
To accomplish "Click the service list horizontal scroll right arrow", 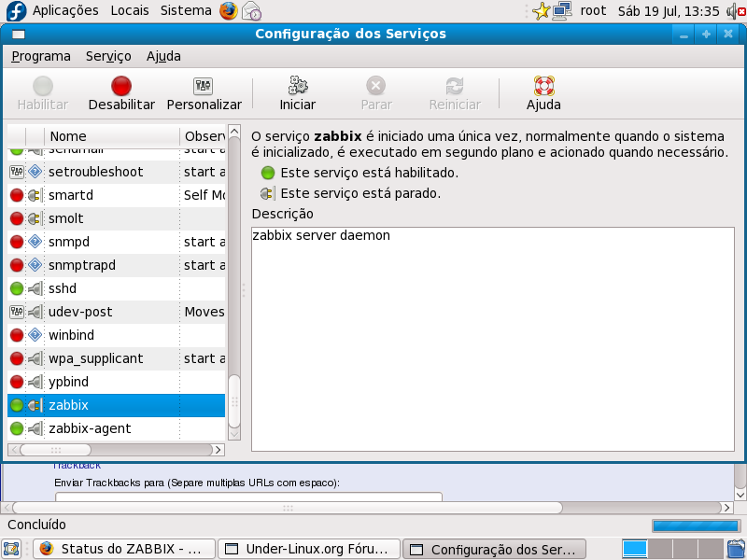I will (218, 450).
